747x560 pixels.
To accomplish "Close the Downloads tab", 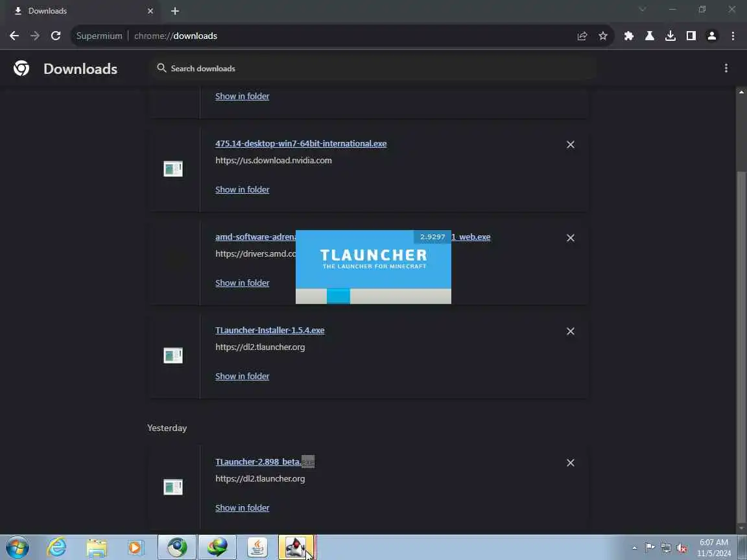I will coord(150,10).
